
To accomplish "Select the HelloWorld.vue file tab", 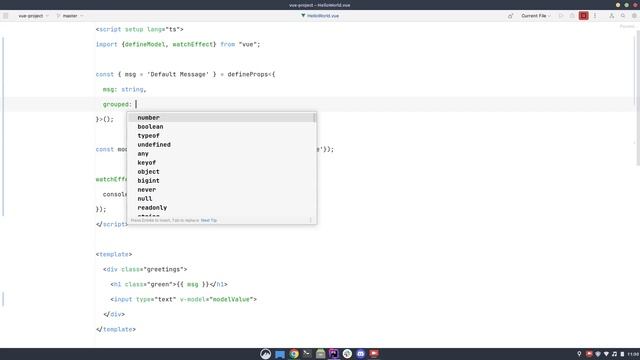I will pyautogui.click(x=320, y=16).
